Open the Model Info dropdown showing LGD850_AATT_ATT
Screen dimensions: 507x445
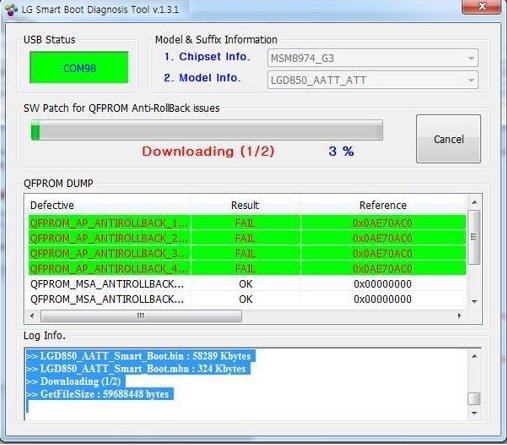tap(373, 80)
